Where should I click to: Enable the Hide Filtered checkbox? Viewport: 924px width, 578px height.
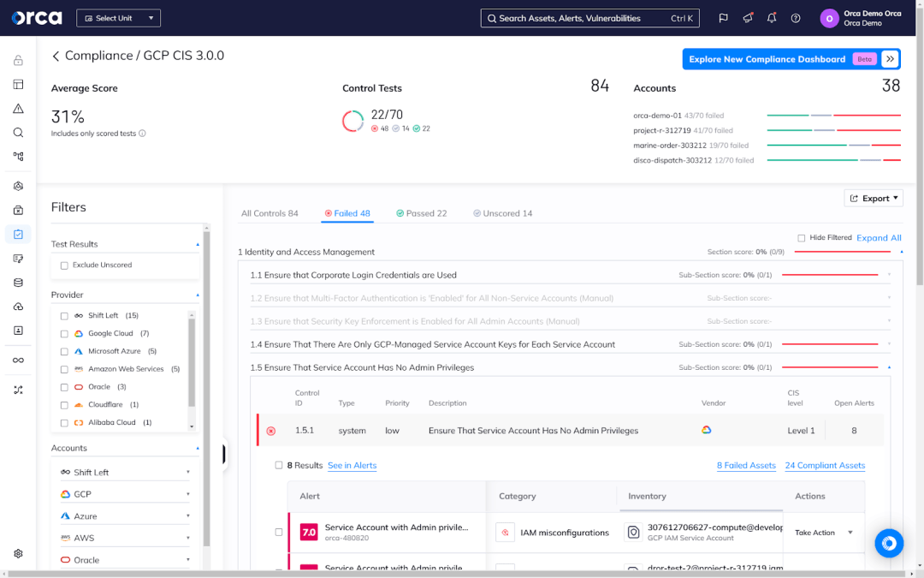pyautogui.click(x=802, y=238)
